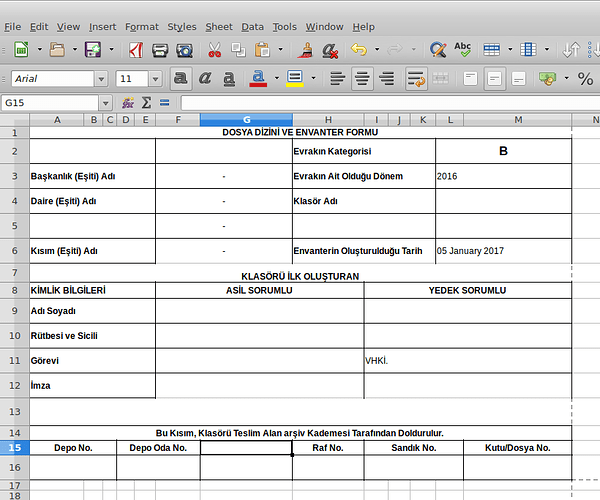Open the Insert menu
The height and width of the screenshot is (500, 600).
(x=103, y=27)
